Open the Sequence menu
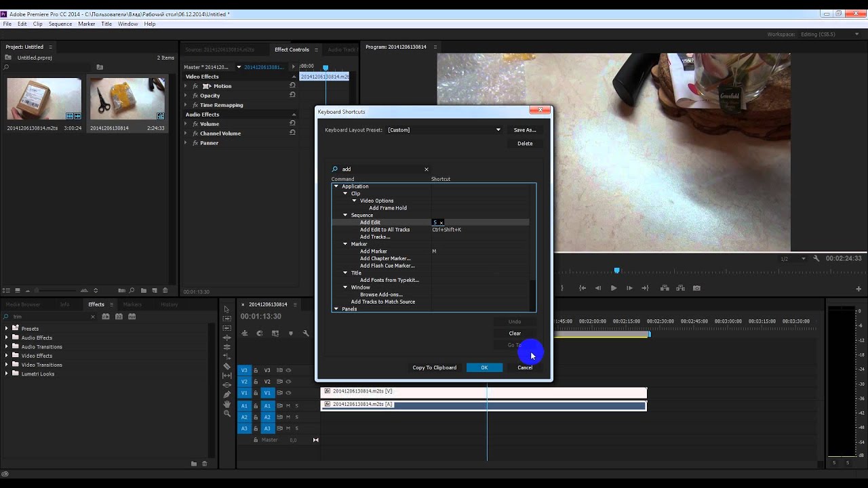Viewport: 868px width, 488px height. click(x=60, y=24)
